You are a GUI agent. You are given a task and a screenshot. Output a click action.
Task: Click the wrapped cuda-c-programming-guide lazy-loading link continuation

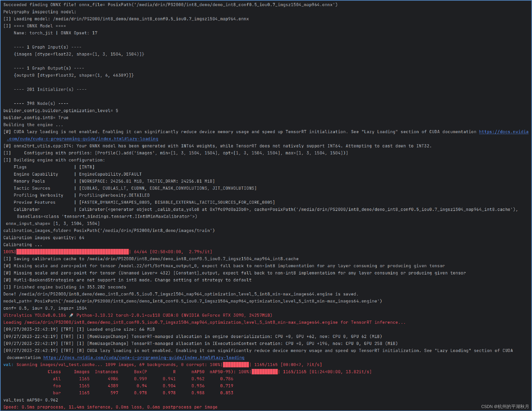(82, 139)
